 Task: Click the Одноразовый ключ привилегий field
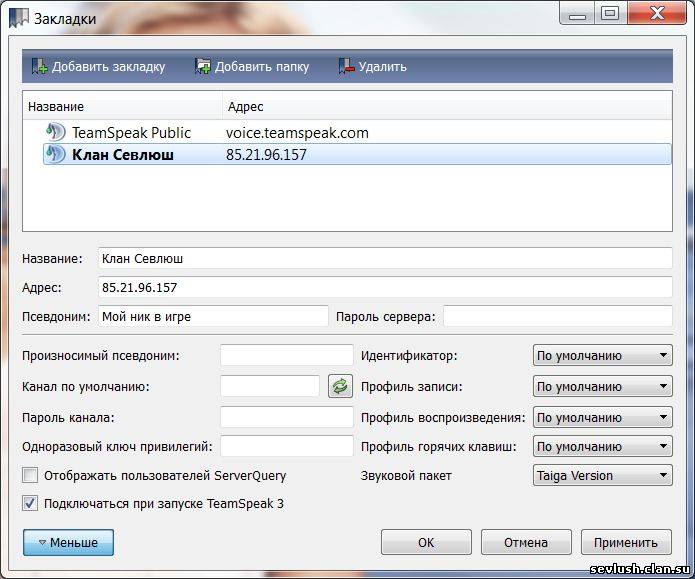click(286, 446)
